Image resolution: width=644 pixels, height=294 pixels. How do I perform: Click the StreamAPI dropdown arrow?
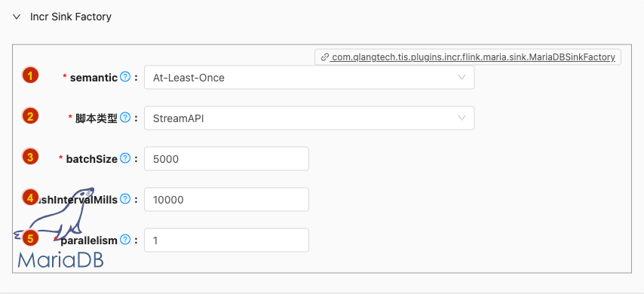(x=462, y=118)
